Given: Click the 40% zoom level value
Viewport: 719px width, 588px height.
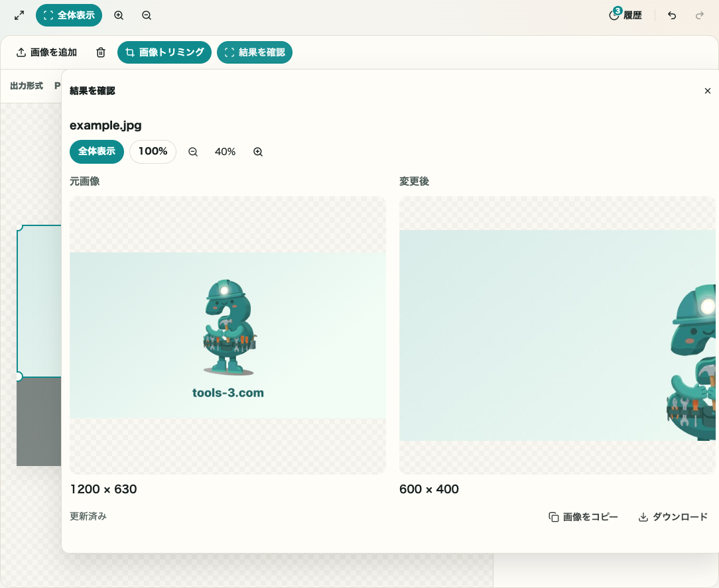Looking at the screenshot, I should click(x=225, y=152).
